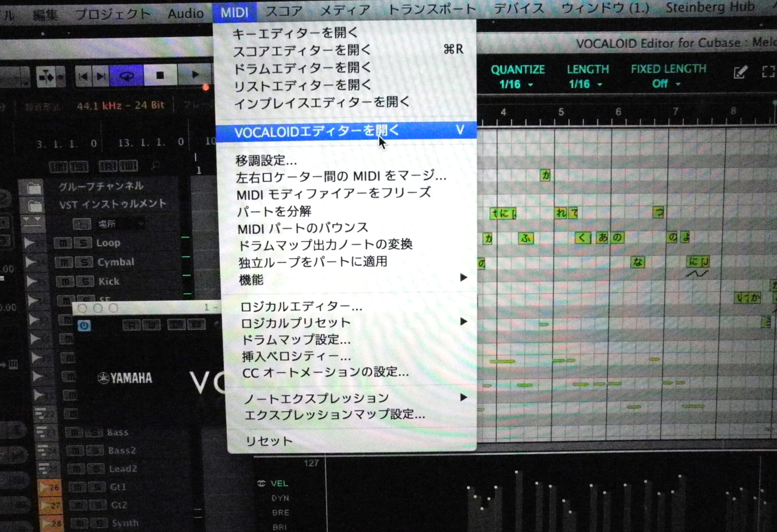Click the track search magnifier icon

coord(155,165)
